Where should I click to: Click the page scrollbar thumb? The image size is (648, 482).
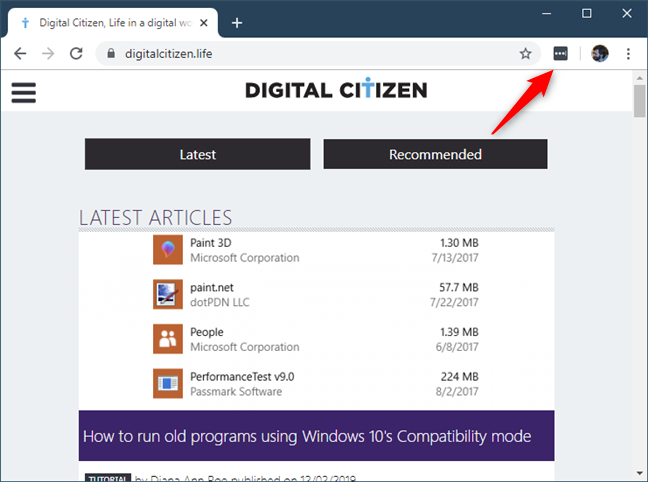639,101
